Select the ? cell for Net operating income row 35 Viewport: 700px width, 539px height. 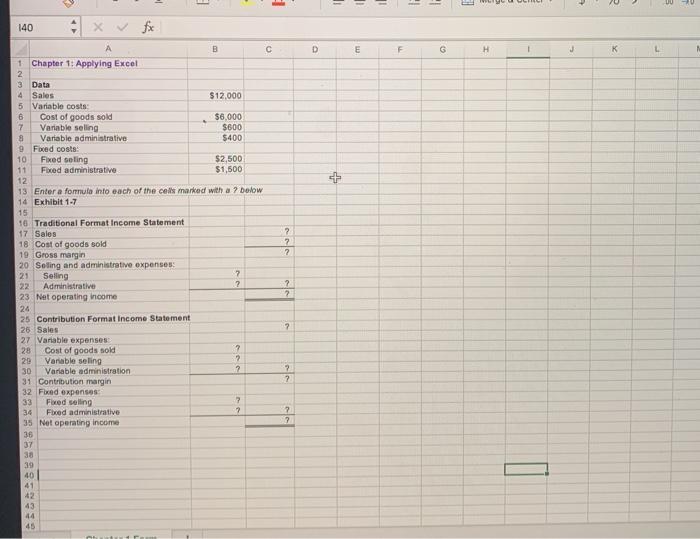coord(270,420)
